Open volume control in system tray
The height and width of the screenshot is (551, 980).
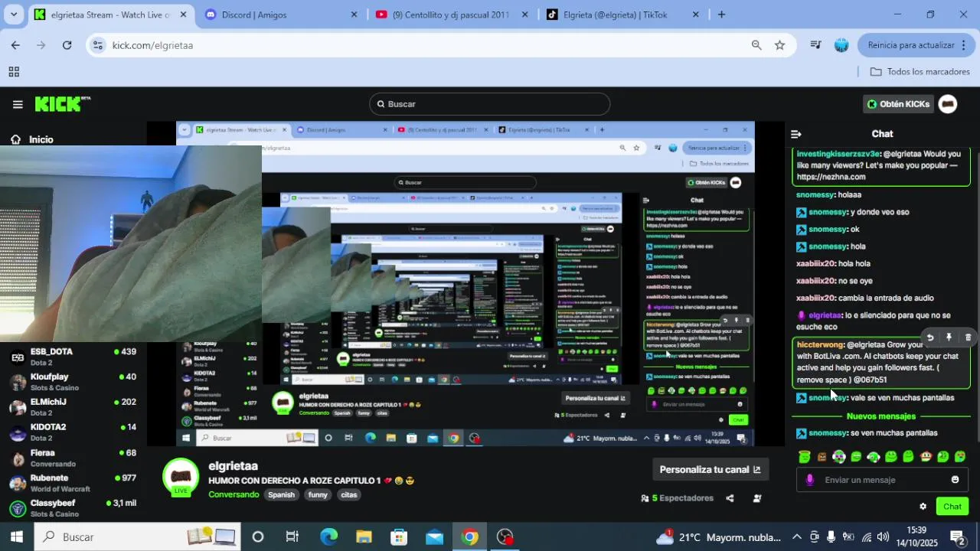(884, 537)
